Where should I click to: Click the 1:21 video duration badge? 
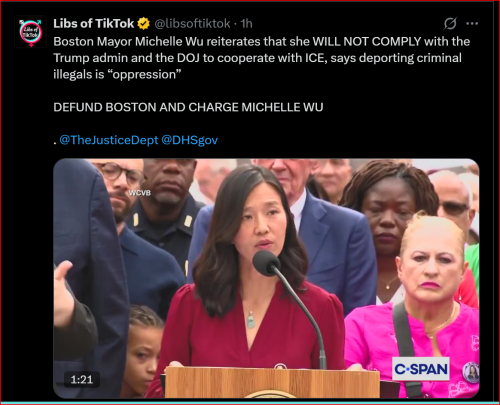pos(82,379)
